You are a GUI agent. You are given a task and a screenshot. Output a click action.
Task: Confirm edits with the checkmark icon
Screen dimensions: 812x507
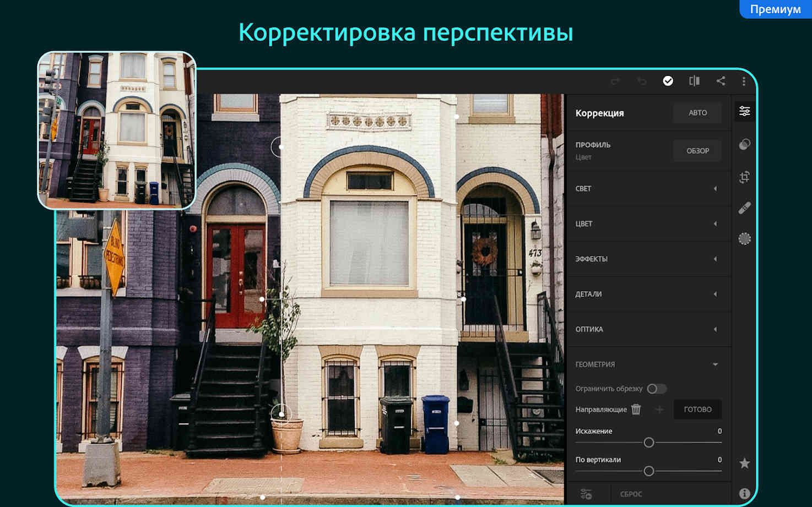[668, 81]
